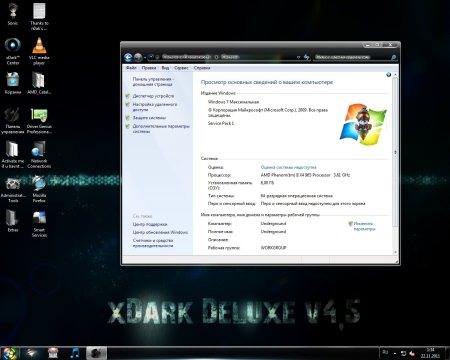Click the network tray icon
Viewport: 450px width, 360px height.
tap(404, 353)
